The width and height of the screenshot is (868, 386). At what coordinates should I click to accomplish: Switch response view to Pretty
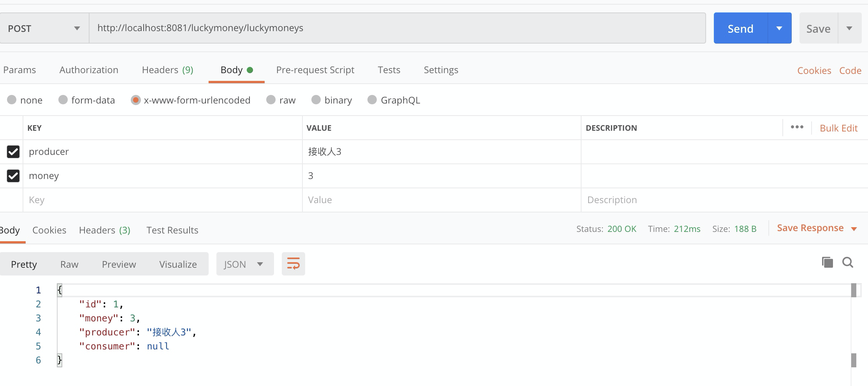[x=24, y=264]
